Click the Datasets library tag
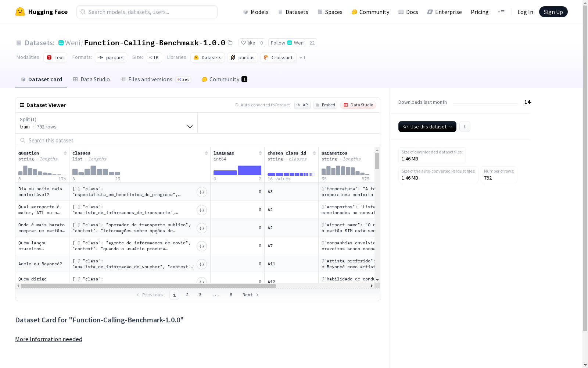588x368 pixels. coord(208,57)
